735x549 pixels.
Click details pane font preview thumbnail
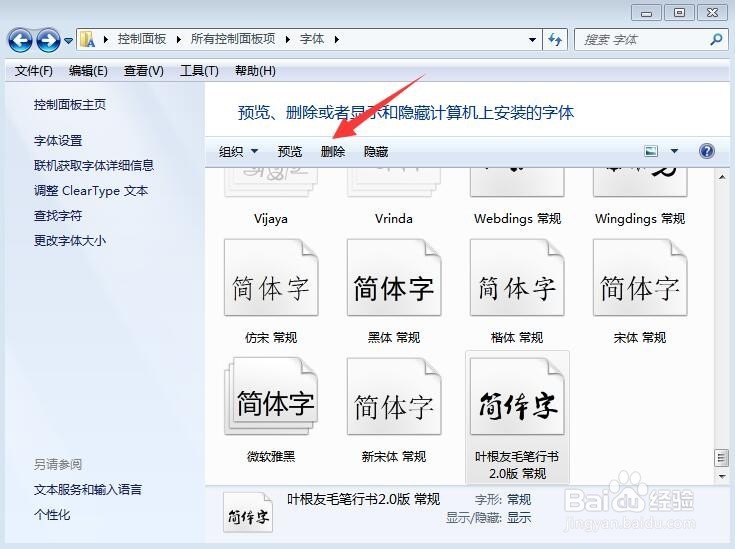click(248, 513)
